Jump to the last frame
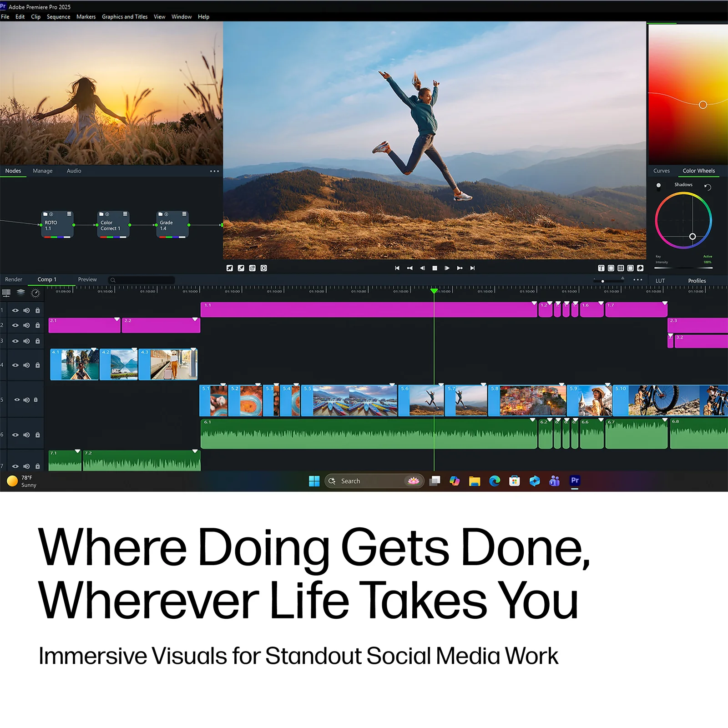Viewport: 728px width, 728px height. pyautogui.click(x=472, y=268)
